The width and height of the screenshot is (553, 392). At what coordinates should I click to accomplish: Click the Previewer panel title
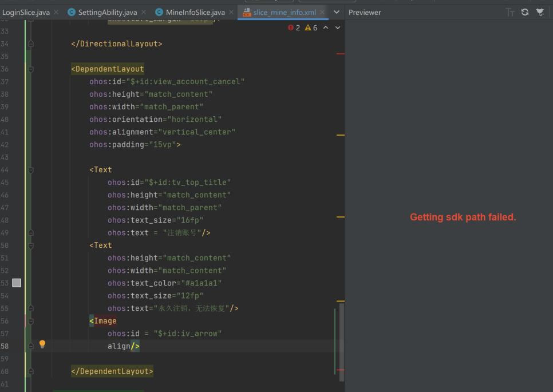tap(365, 13)
